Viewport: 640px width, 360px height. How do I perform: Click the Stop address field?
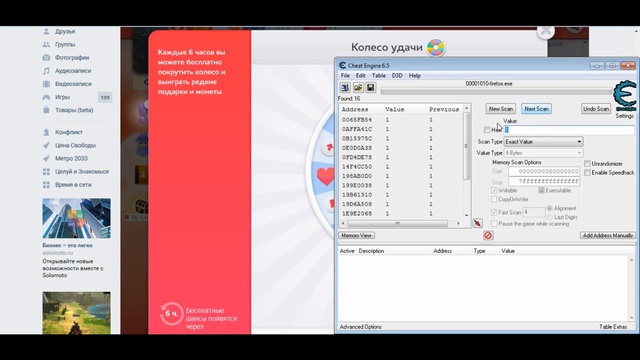click(x=544, y=181)
